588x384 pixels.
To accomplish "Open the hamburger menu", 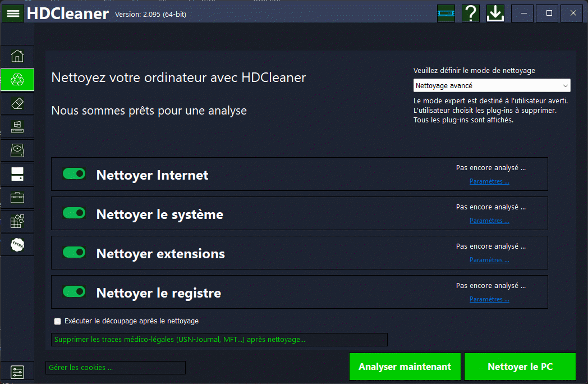I will point(13,13).
